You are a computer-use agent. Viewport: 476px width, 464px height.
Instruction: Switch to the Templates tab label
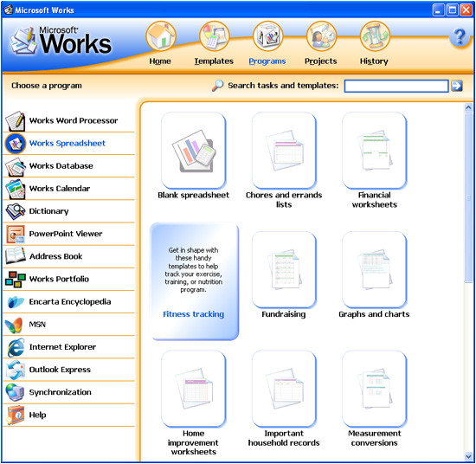click(x=214, y=61)
